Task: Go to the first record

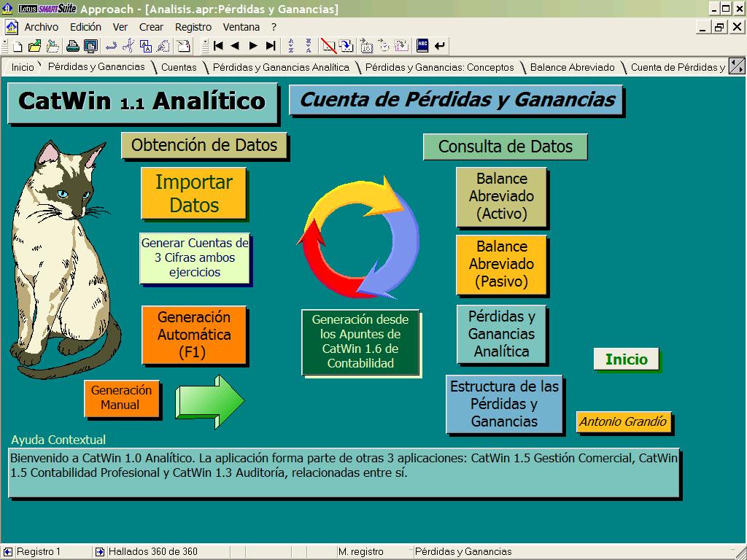Action: 217,46
